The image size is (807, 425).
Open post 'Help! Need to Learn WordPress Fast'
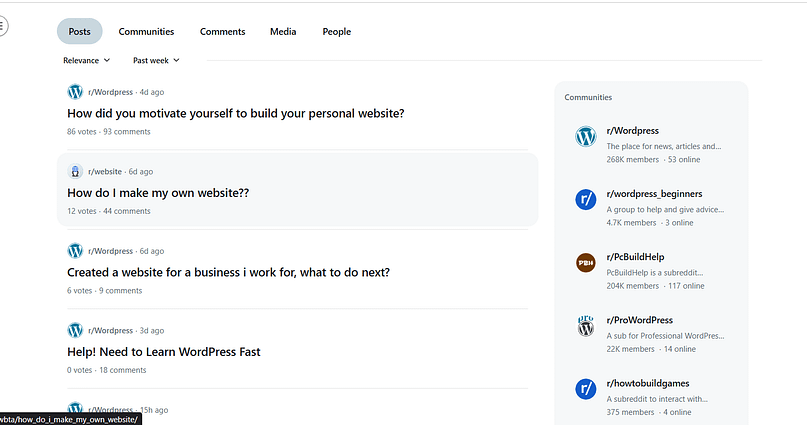(164, 352)
